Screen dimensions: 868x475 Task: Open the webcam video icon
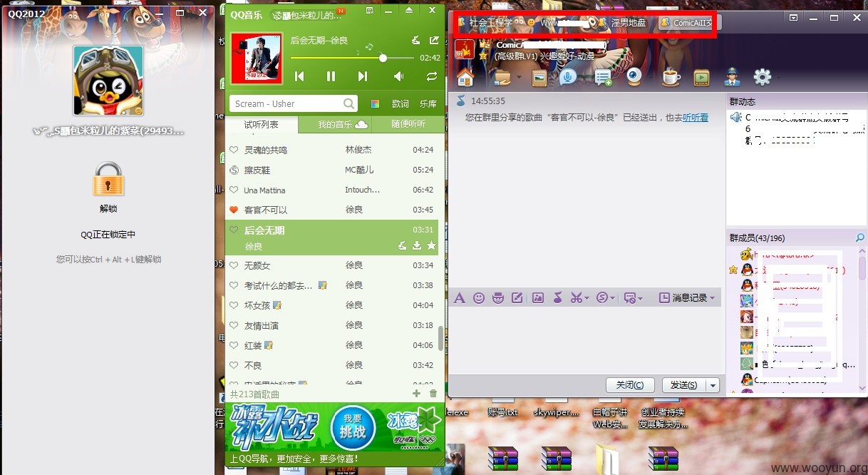(634, 77)
